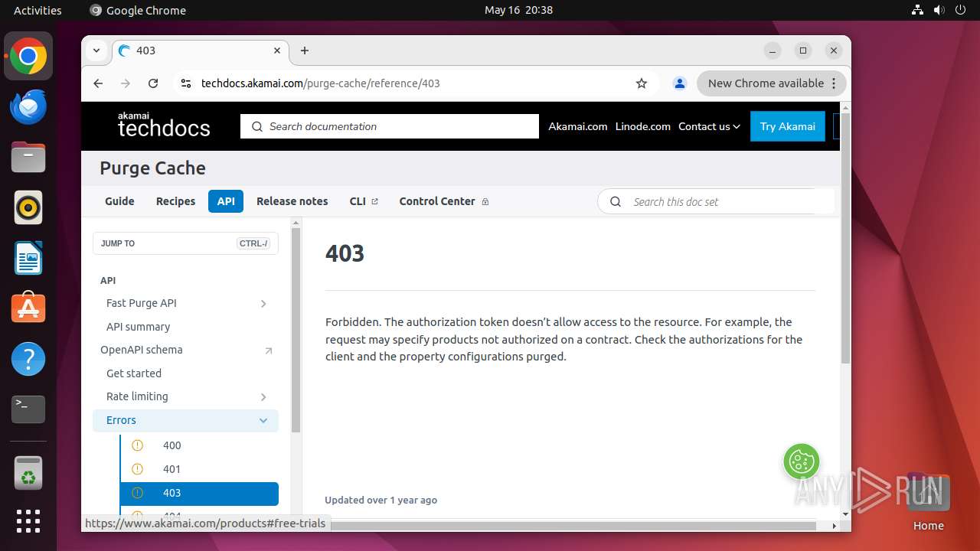Click the page vertical scrollbar
Image resolution: width=980 pixels, height=551 pixels.
[845, 238]
